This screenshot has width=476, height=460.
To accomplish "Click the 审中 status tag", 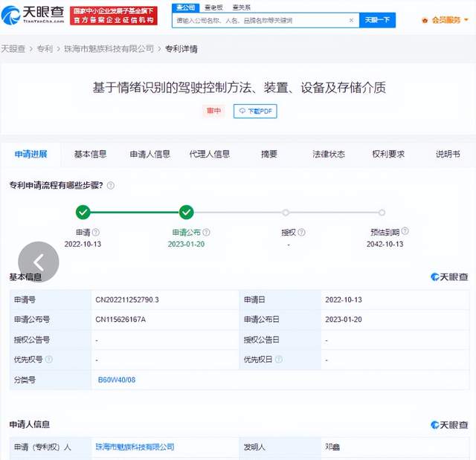I will click(213, 111).
